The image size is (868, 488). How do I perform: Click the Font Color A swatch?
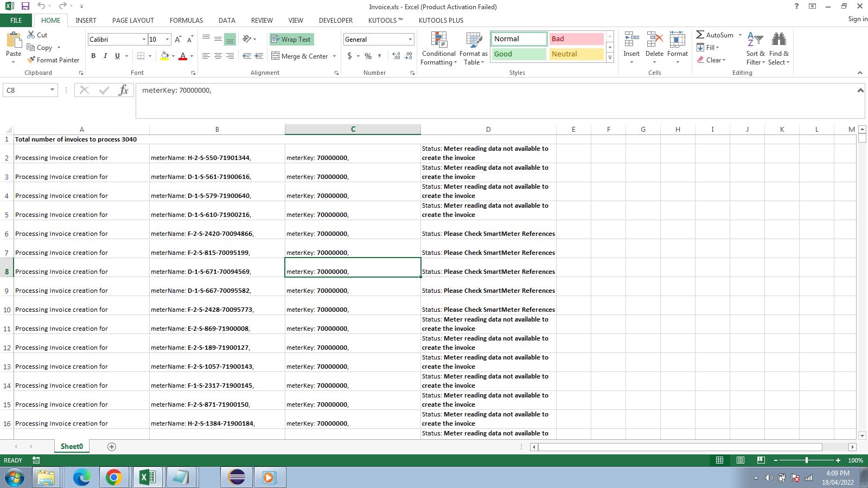click(183, 56)
